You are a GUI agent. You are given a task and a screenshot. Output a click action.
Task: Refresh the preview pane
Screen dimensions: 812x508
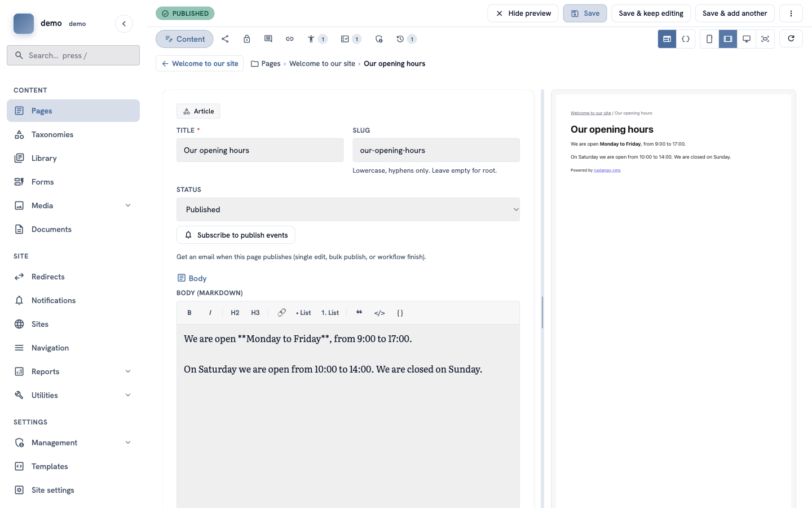coord(791,38)
